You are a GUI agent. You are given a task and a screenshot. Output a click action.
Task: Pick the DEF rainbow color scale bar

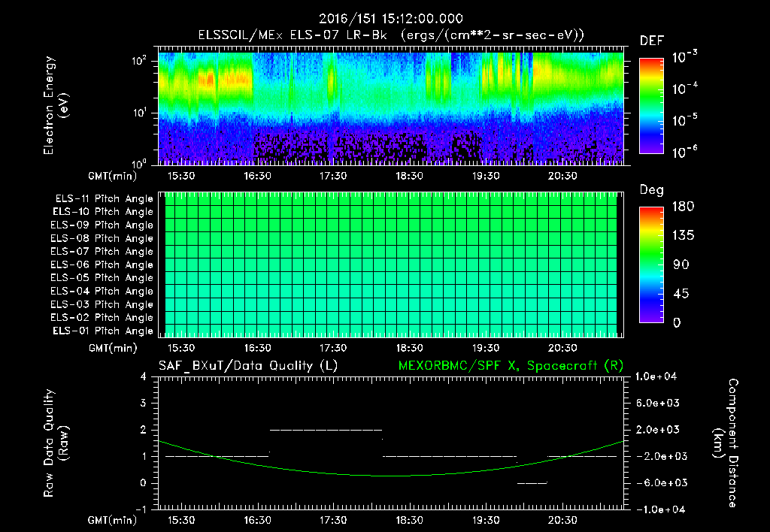tap(651, 105)
